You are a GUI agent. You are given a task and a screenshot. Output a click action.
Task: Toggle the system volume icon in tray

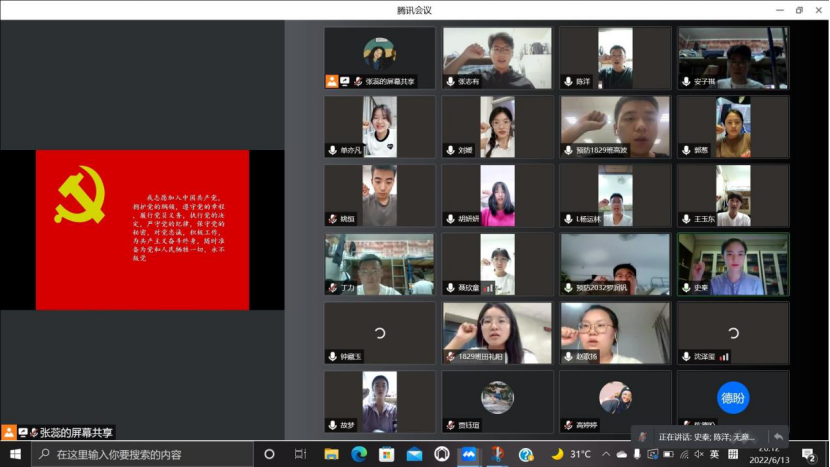coord(698,455)
